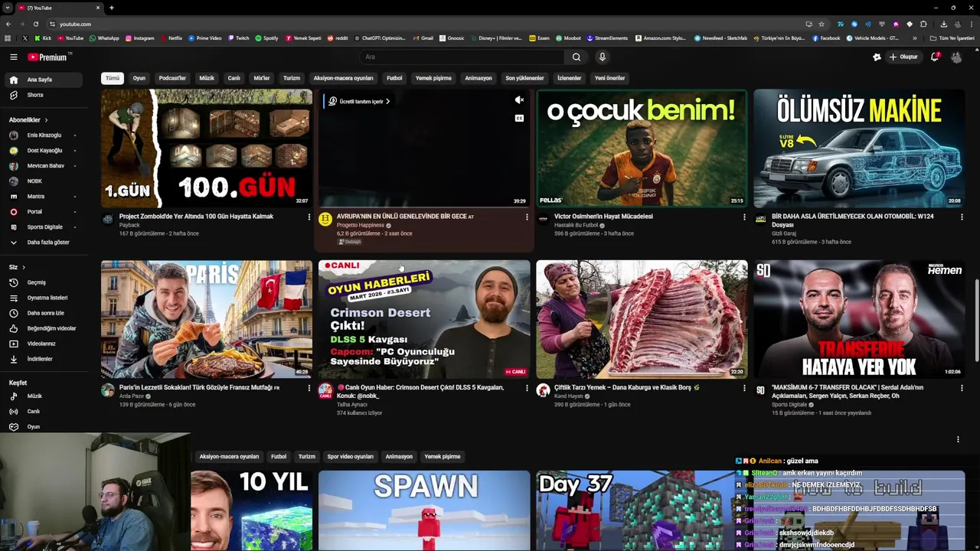Select the Podcast'ler filter chip
This screenshot has height=551, width=980.
point(172,78)
